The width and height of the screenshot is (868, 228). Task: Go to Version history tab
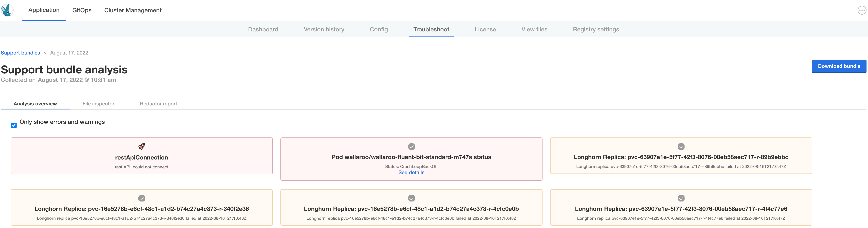(324, 29)
